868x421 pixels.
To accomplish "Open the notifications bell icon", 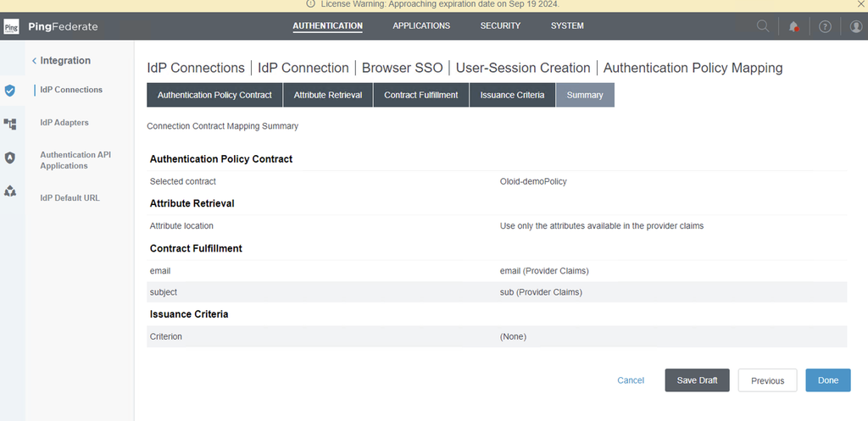I will point(793,26).
